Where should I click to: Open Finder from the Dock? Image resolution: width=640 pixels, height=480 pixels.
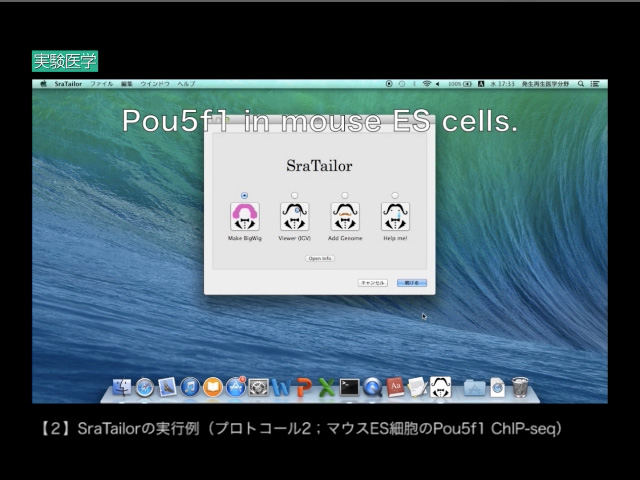click(x=123, y=386)
